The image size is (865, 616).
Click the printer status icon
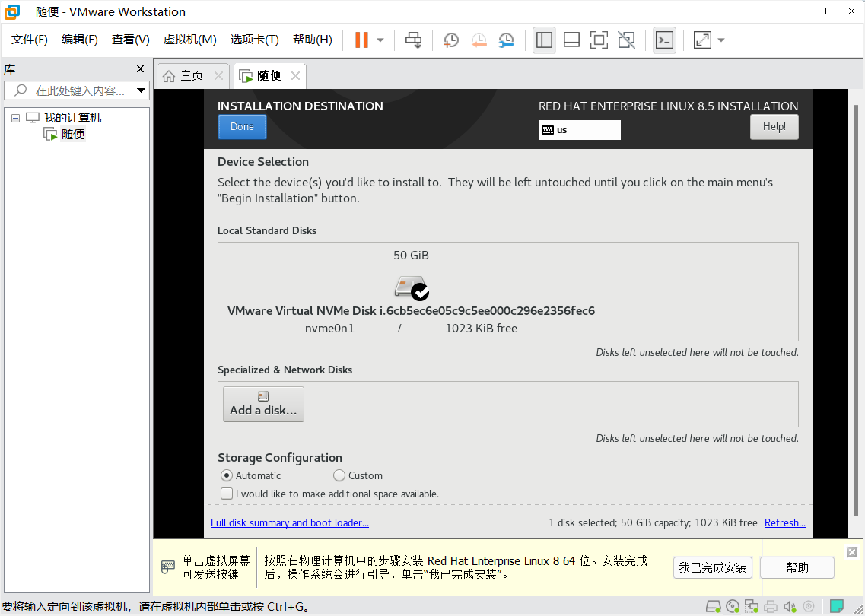point(771,607)
